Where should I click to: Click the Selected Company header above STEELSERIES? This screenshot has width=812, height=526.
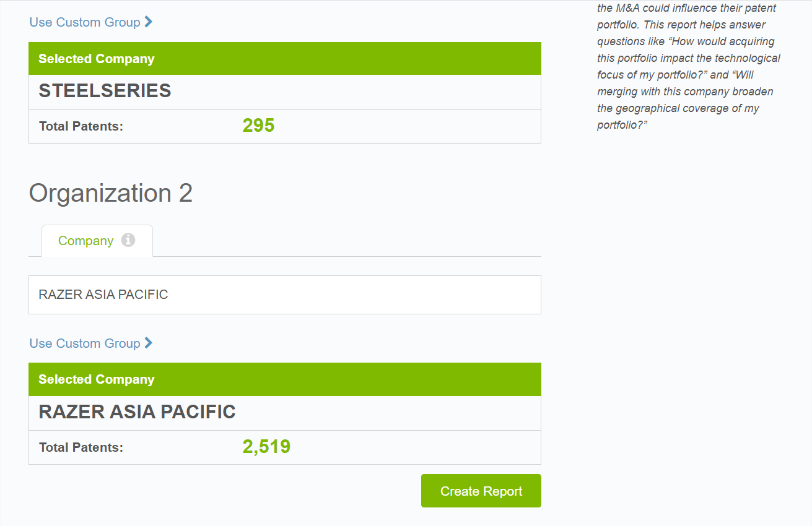point(96,59)
